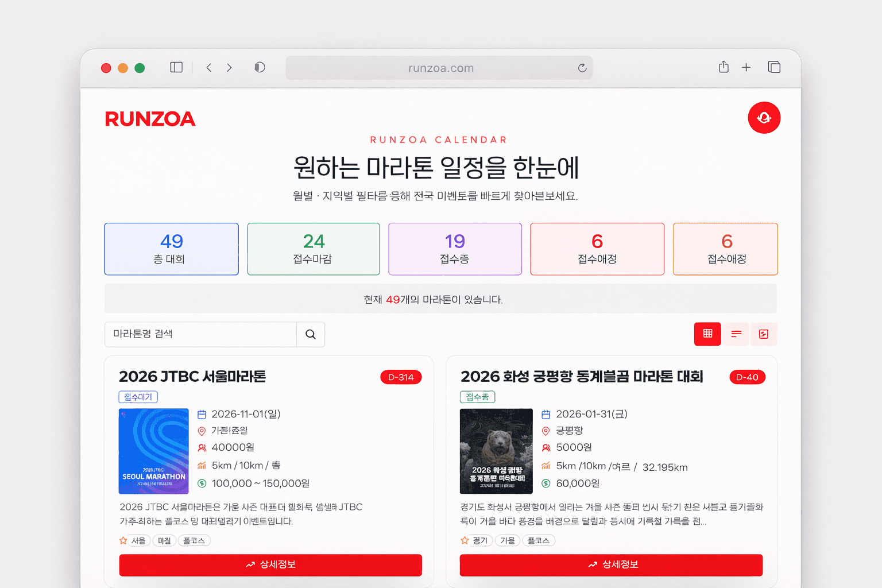Open 상세정보 for 2026 JTBC 서울마라톤

[270, 565]
